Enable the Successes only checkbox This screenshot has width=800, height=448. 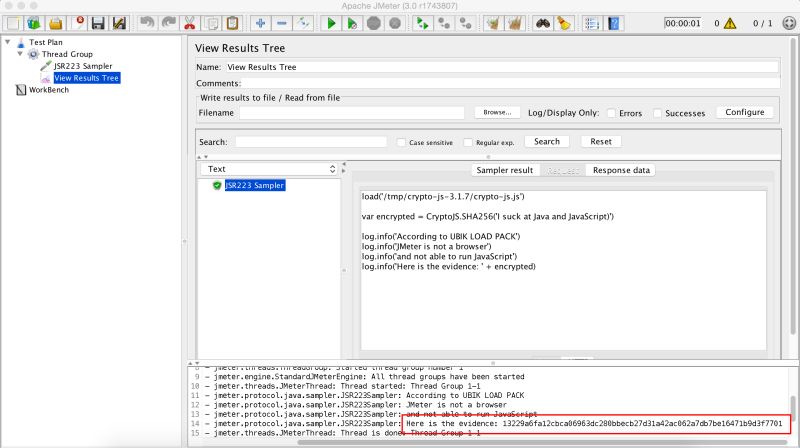pos(658,113)
